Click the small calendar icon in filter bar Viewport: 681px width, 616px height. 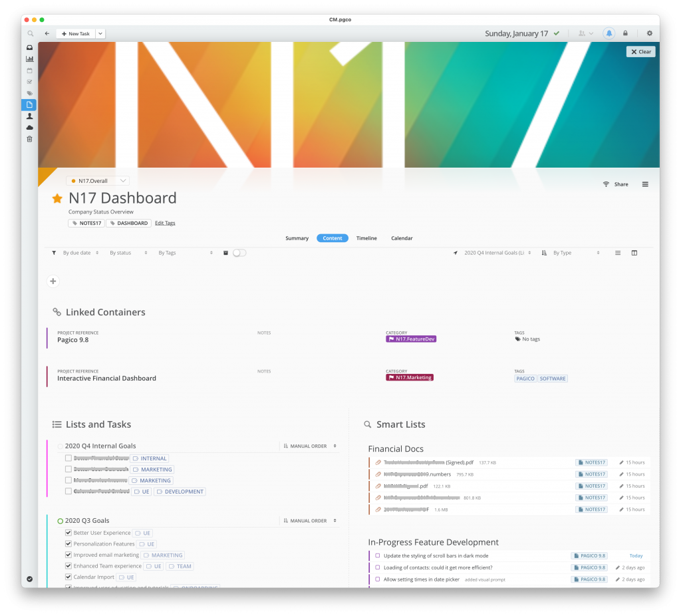click(226, 253)
